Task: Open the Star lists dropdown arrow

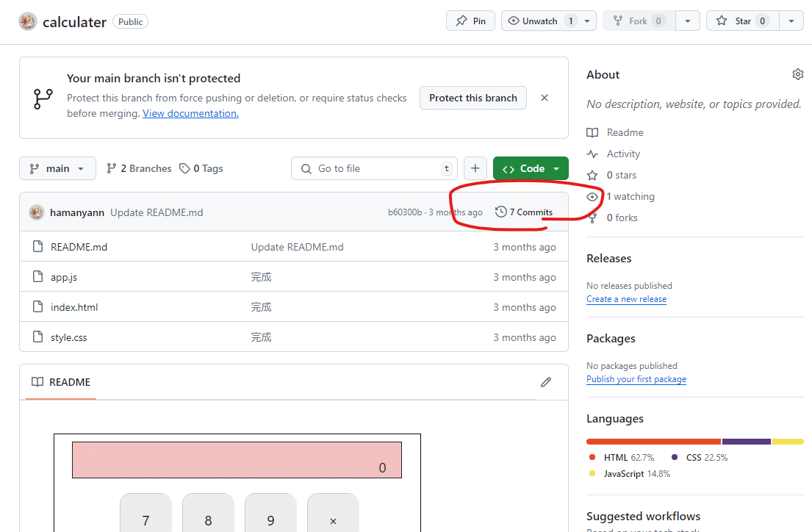Action: (791, 21)
